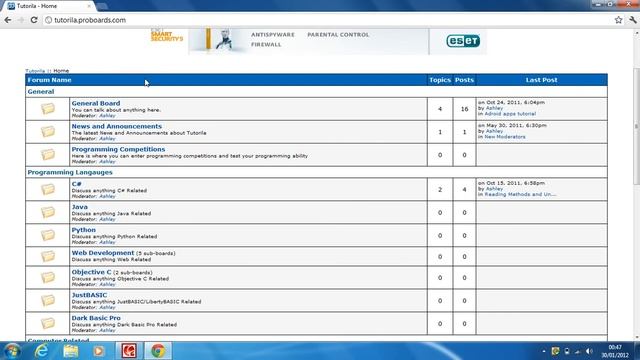Open the 'Adroid apps tutorial' last post
640x360 pixels.
click(510, 114)
